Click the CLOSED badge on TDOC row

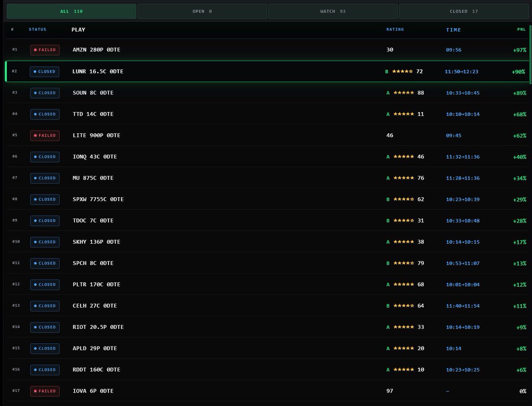[45, 220]
